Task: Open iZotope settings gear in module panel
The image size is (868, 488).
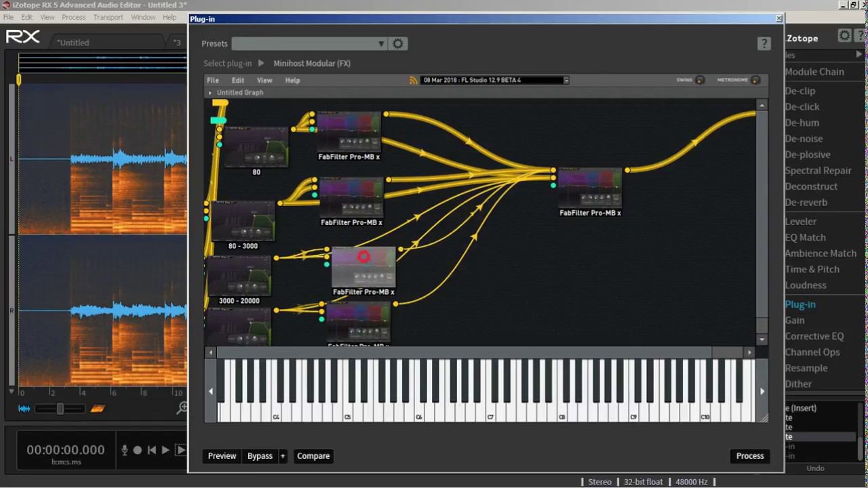Action: tap(844, 35)
